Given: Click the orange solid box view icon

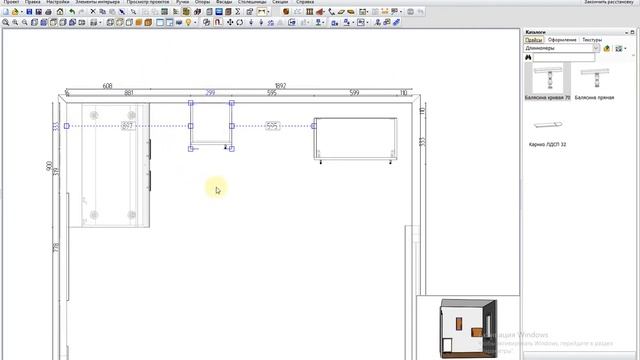Looking at the screenshot, I should pos(139,22).
